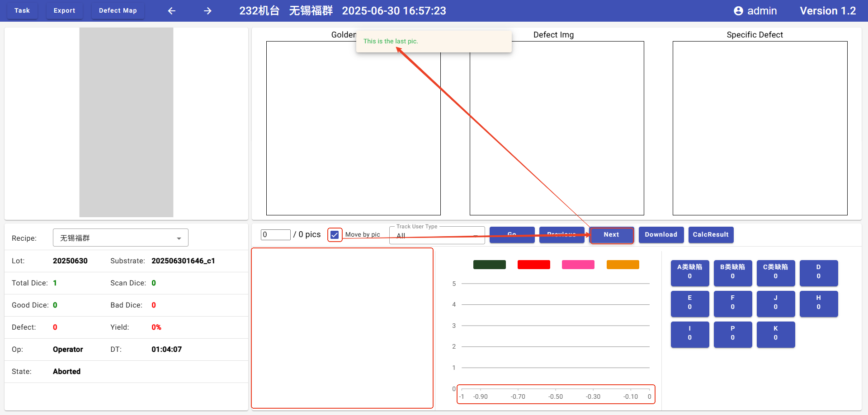Screen dimensions: 868x415
Task: Open the Track User Type dropdown
Action: coord(437,235)
